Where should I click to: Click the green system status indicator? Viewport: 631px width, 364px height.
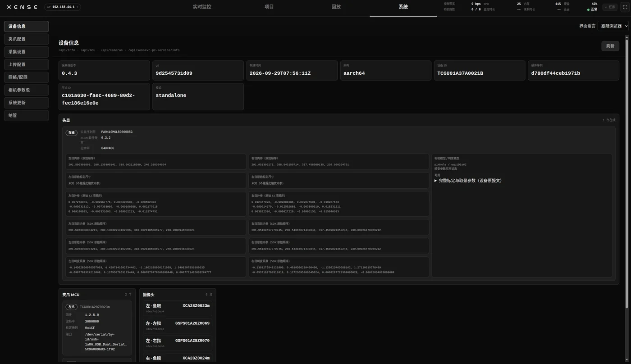point(588,9)
